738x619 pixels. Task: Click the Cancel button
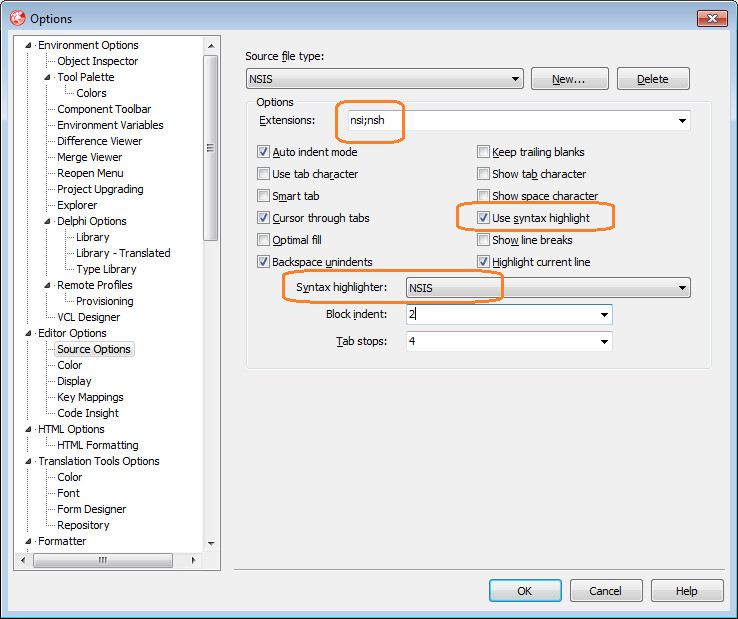pos(606,591)
